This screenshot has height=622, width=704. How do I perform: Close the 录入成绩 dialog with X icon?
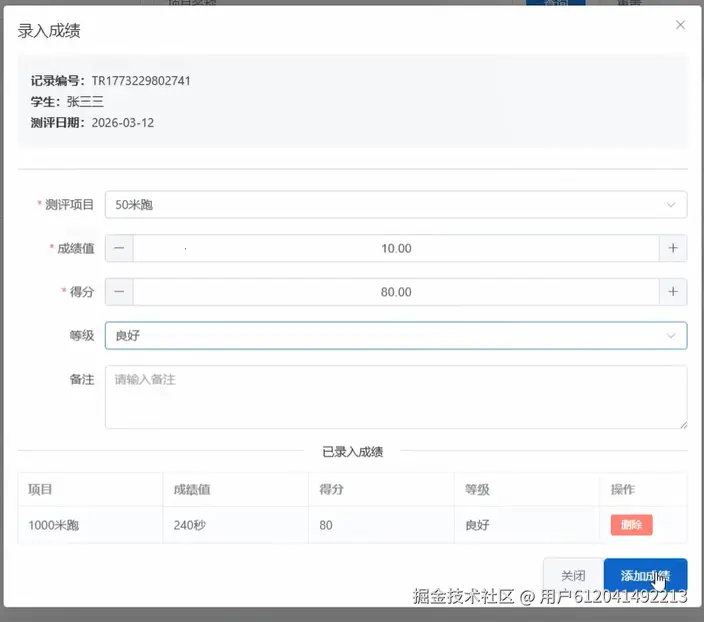tap(680, 25)
